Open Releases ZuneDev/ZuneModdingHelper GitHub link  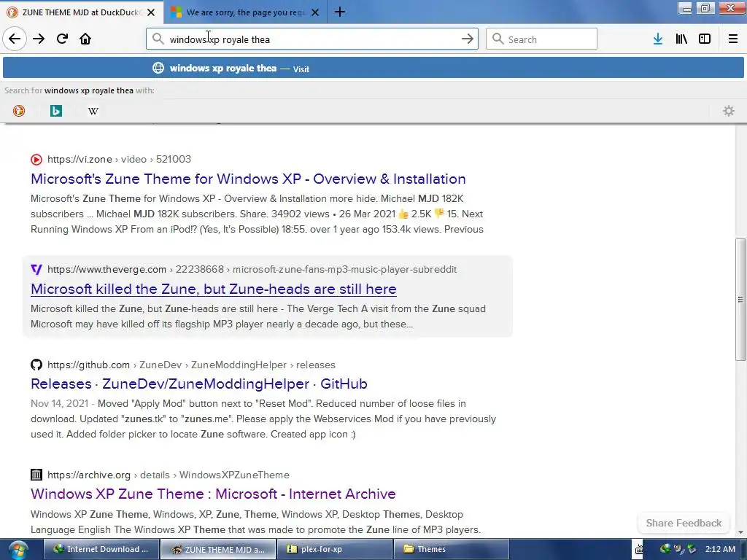(199, 384)
